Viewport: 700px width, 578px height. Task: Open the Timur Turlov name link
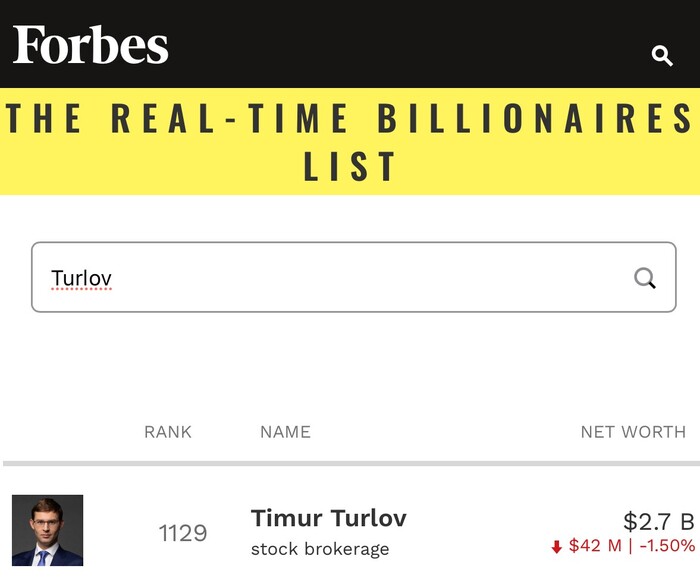(x=328, y=518)
